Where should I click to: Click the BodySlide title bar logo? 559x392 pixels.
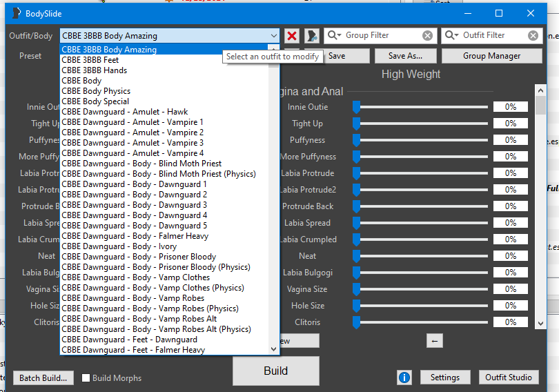click(x=17, y=13)
